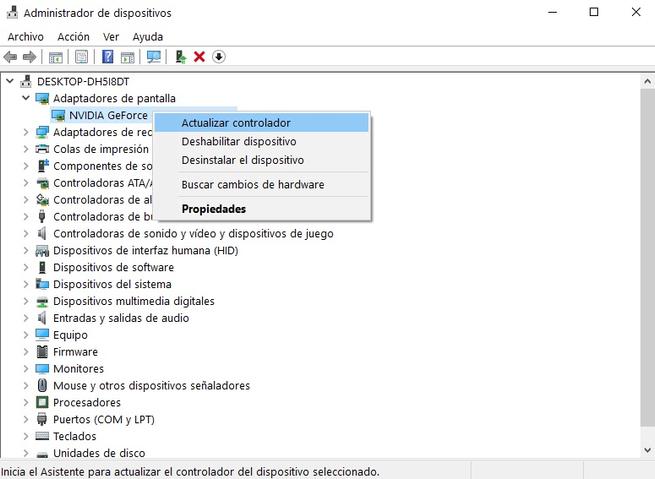Click the Monitores screen icon
Viewport: 655px width, 479px height.
pos(42,369)
